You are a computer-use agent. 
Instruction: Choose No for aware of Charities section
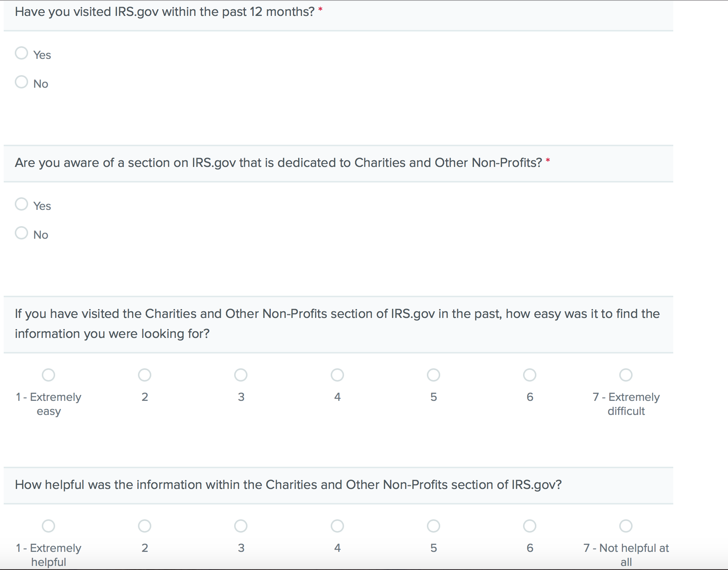coord(21,233)
